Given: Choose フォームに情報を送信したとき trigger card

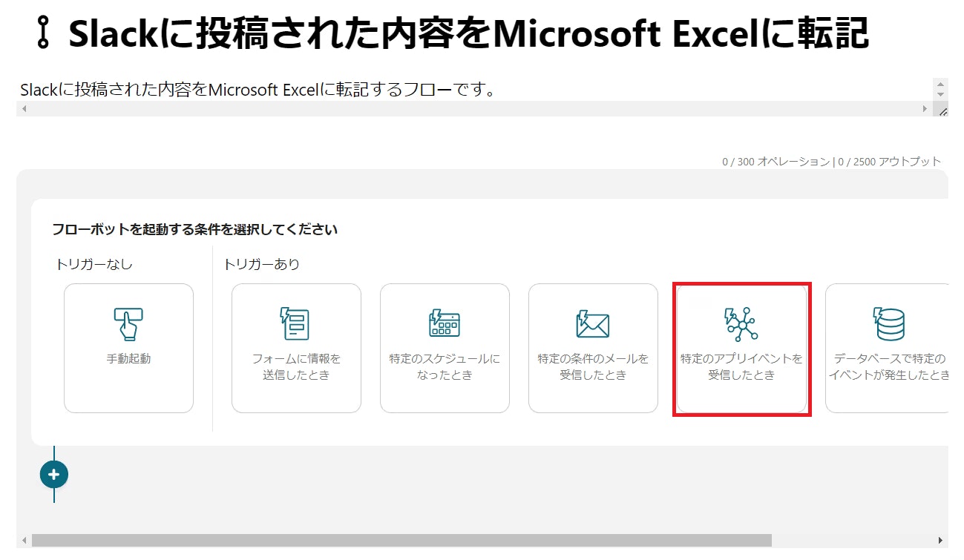Looking at the screenshot, I should tap(296, 348).
